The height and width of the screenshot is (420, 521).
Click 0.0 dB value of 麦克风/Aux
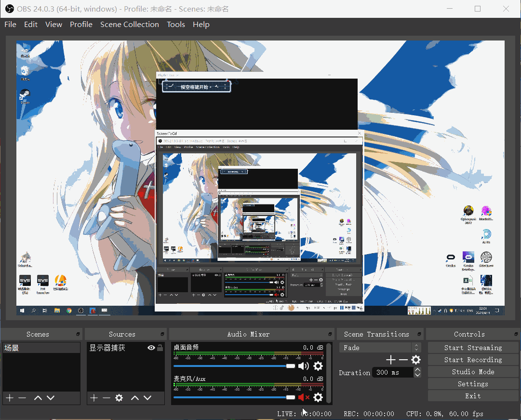click(313, 379)
